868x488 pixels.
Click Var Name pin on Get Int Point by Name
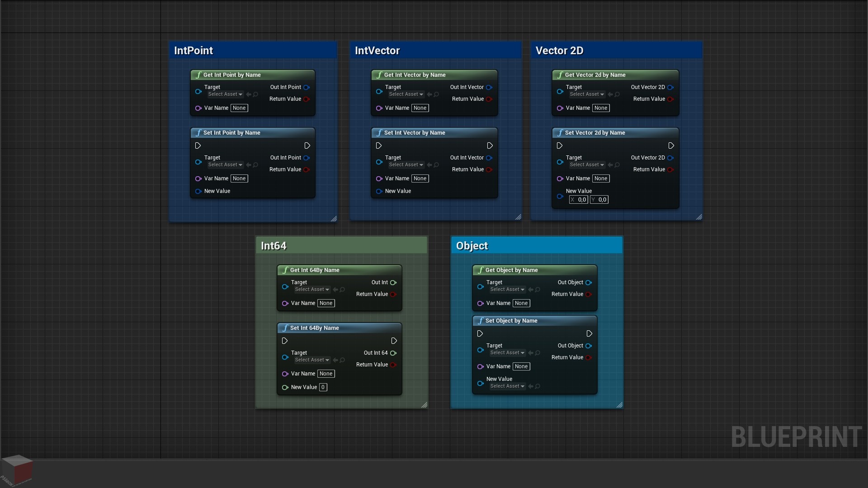(198, 108)
